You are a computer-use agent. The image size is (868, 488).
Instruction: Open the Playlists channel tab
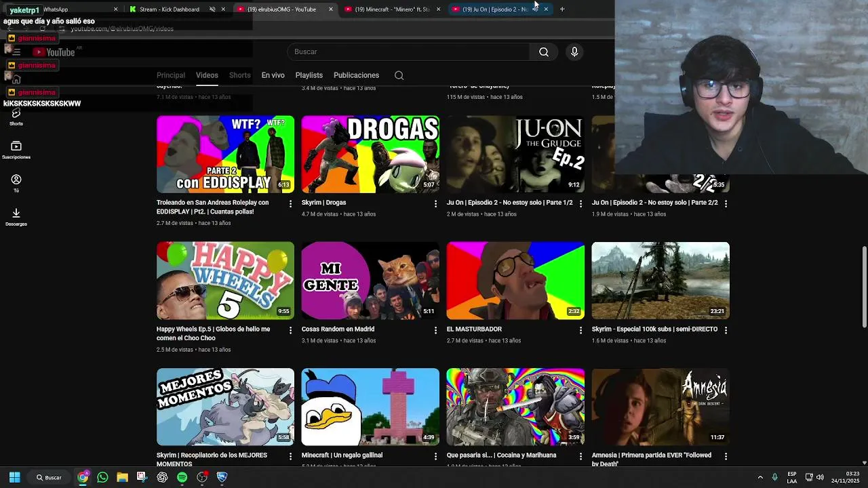tap(309, 75)
